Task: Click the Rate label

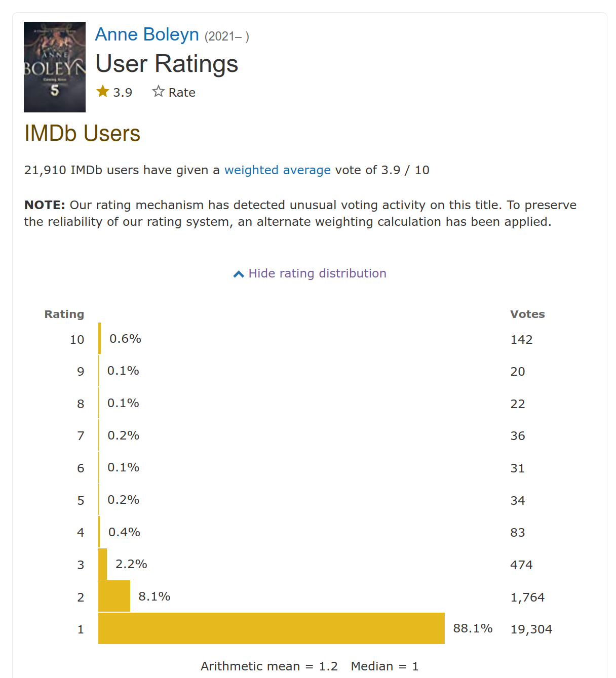Action: 182,93
